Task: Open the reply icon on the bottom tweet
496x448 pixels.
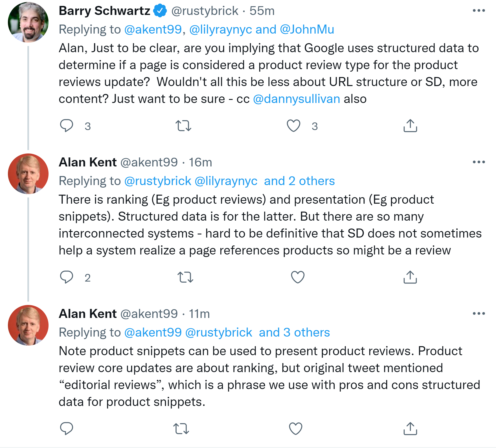Action: (x=67, y=429)
